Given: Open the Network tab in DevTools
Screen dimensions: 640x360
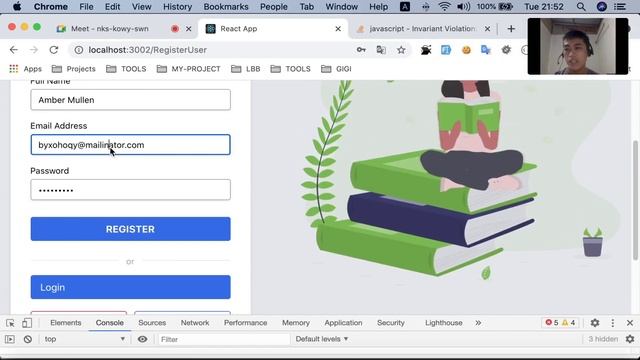Looking at the screenshot, I should coord(195,323).
